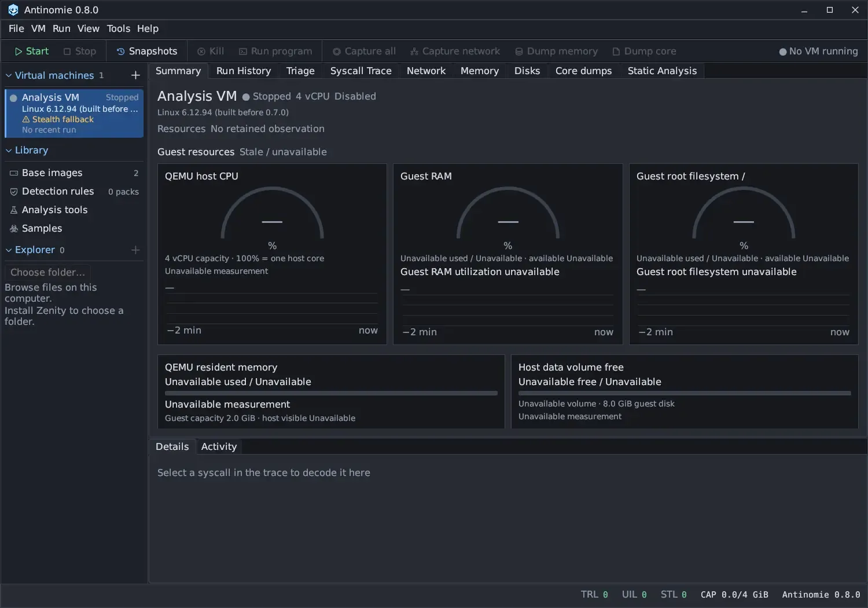Click the Dump core toolbar button
This screenshot has height=608, width=868.
pos(644,51)
